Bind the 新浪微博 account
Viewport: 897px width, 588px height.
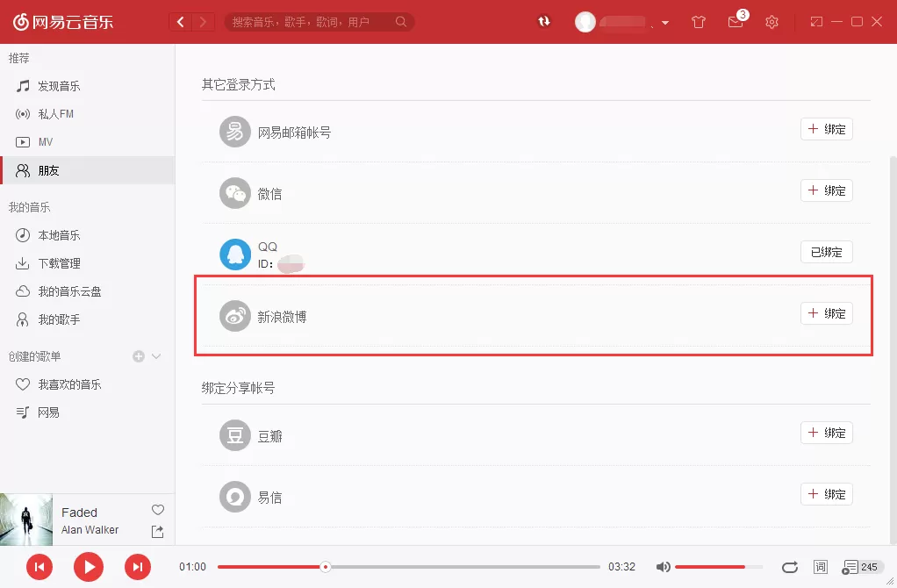tap(827, 313)
